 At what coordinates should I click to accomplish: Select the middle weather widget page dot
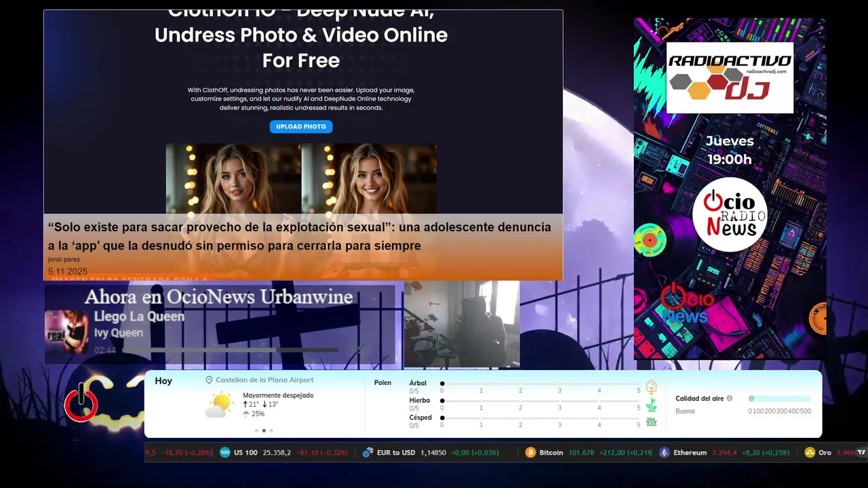[x=264, y=430]
